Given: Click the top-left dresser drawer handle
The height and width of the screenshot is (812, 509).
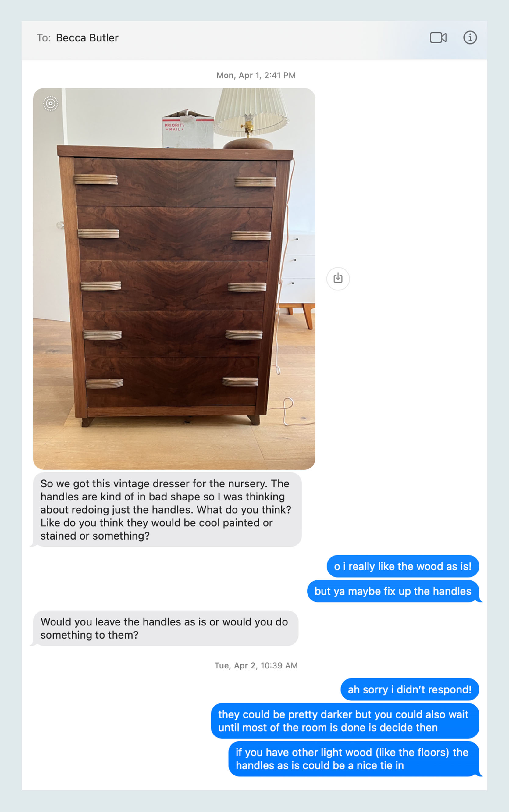Looking at the screenshot, I should [96, 180].
